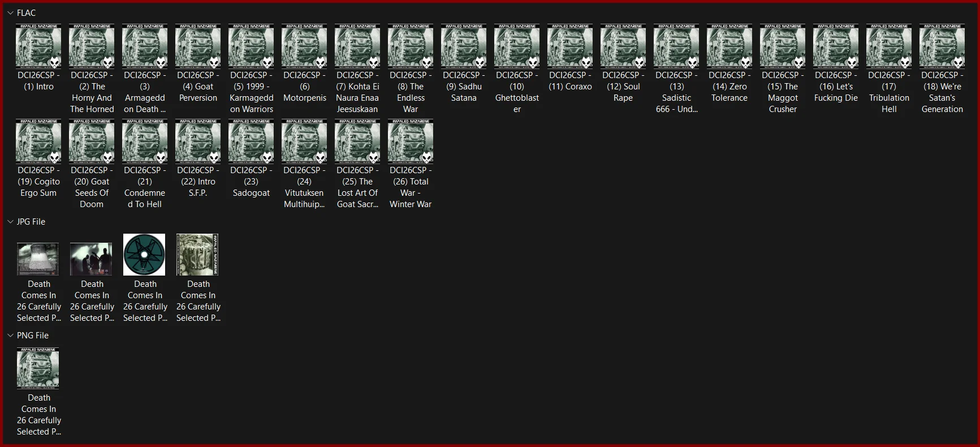
Task: Select the (23) Sadogoat file icon
Action: (251, 141)
